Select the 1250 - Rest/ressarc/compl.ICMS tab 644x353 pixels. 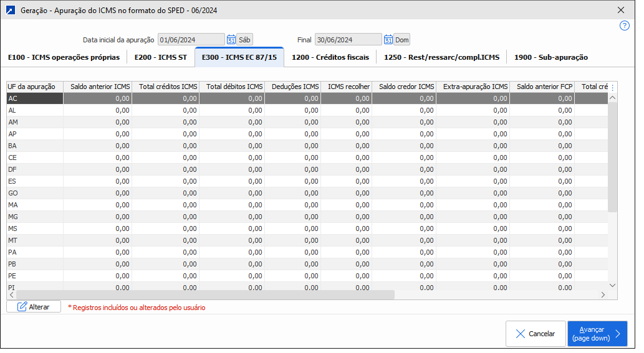[x=441, y=57]
